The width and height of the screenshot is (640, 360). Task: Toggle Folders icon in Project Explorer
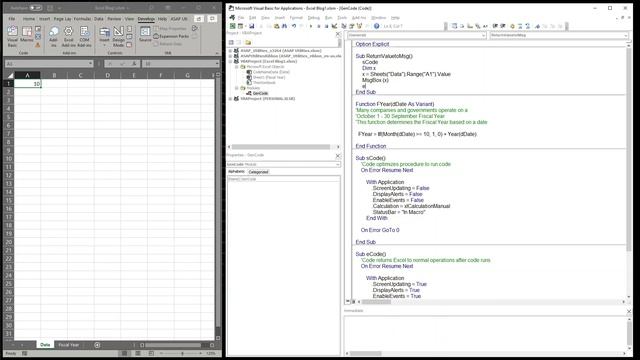point(248,42)
